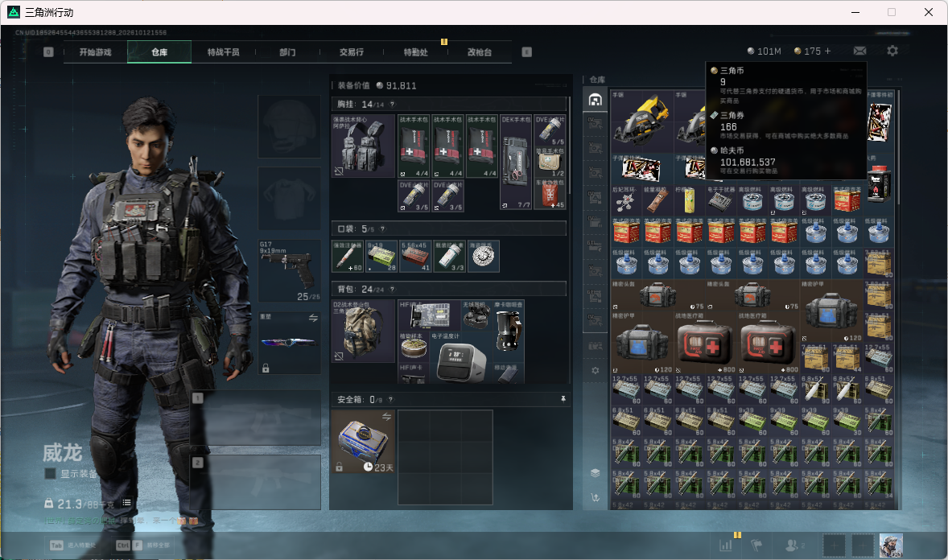The height and width of the screenshot is (560, 948).
Task: Click the first empty squad plus slot
Action: [834, 546]
